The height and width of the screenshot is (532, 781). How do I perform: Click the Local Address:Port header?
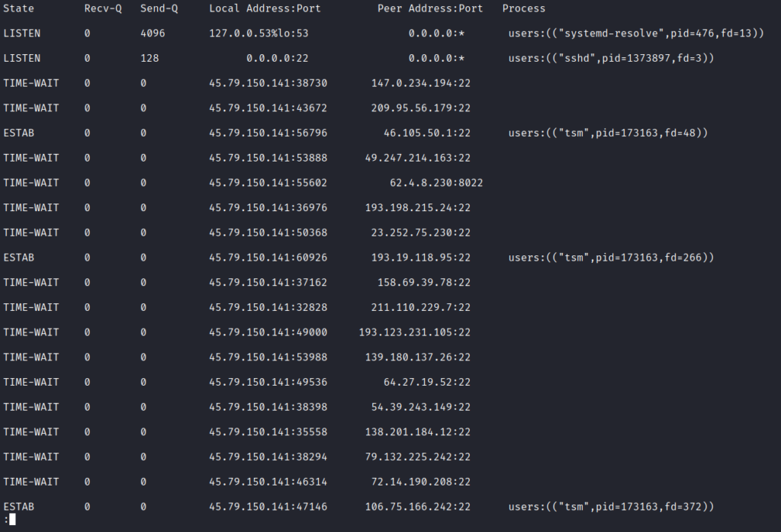point(265,8)
